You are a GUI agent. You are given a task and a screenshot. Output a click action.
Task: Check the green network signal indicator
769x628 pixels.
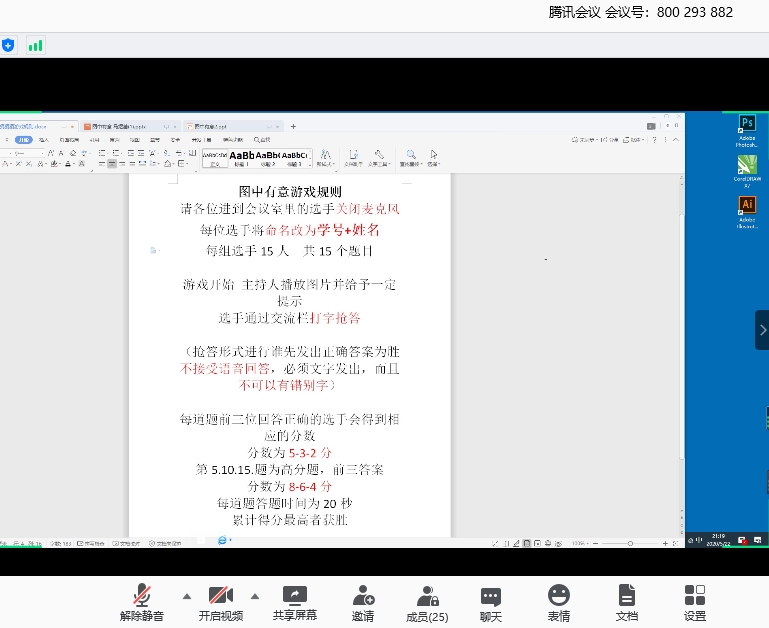tap(36, 45)
